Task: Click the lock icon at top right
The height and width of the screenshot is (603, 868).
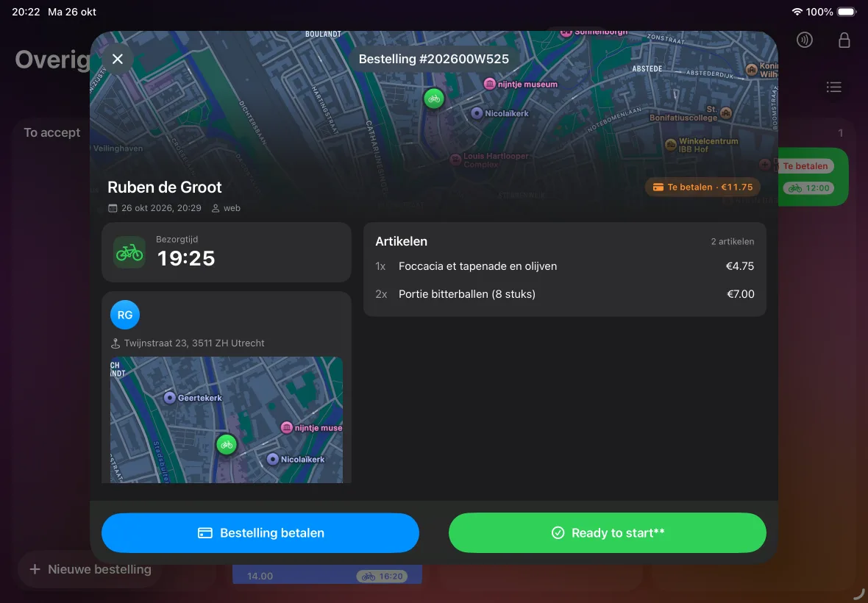Action: [x=844, y=40]
